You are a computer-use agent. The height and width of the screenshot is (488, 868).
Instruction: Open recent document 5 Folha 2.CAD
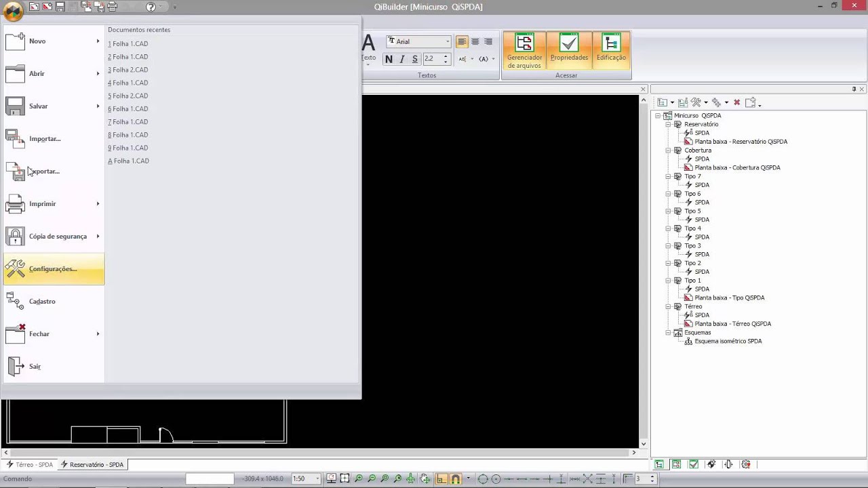click(x=128, y=96)
